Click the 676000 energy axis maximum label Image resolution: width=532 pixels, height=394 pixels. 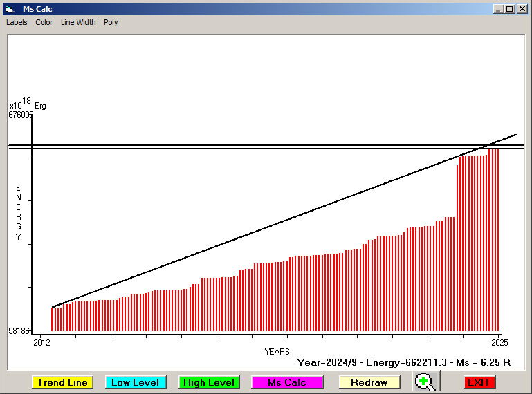point(21,115)
